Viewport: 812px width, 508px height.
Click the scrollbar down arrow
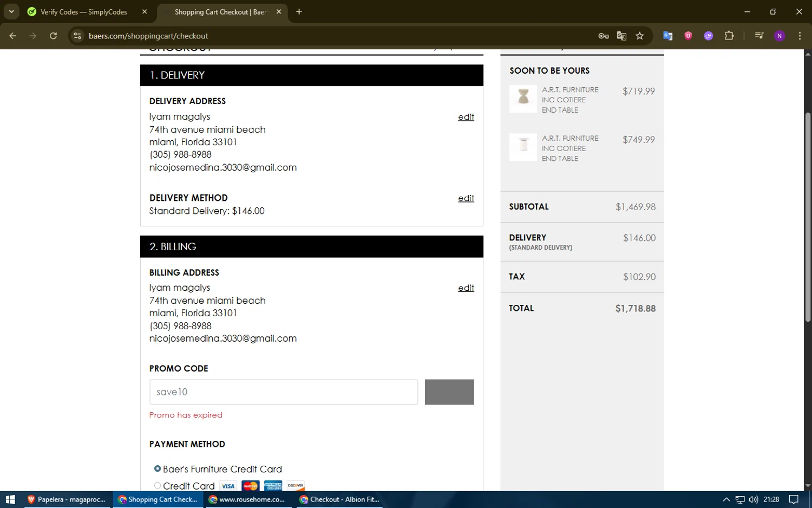(808, 486)
